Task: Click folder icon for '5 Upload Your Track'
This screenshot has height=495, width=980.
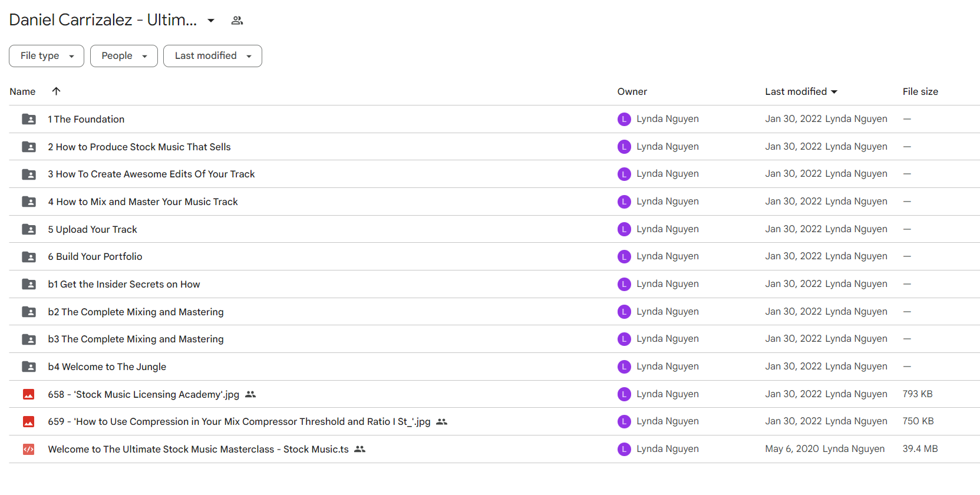Action: (29, 229)
